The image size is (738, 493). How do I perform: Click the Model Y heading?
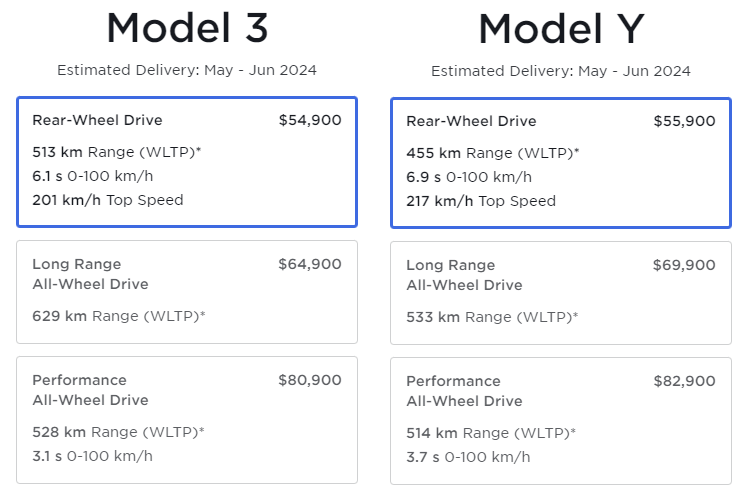560,29
